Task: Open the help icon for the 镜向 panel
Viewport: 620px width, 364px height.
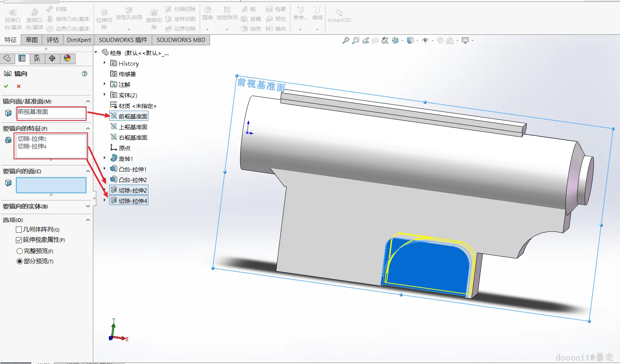Action: click(x=85, y=74)
